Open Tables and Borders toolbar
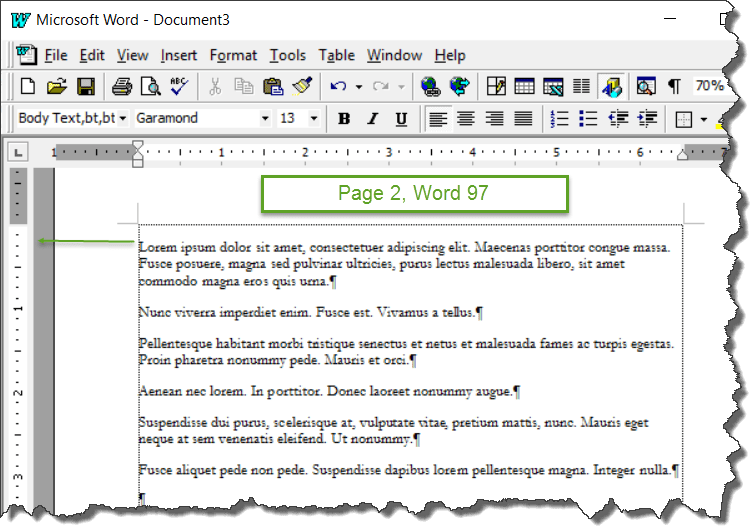The image size is (751, 528). point(496,87)
